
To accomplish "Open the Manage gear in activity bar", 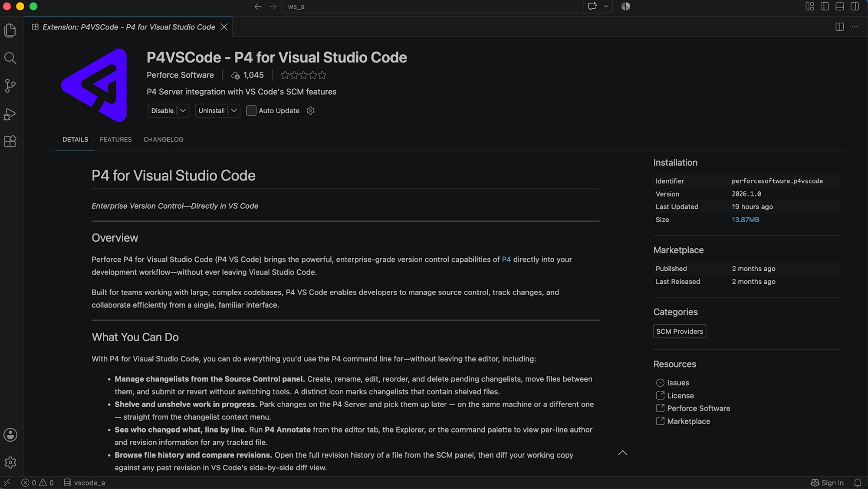I will [10, 463].
